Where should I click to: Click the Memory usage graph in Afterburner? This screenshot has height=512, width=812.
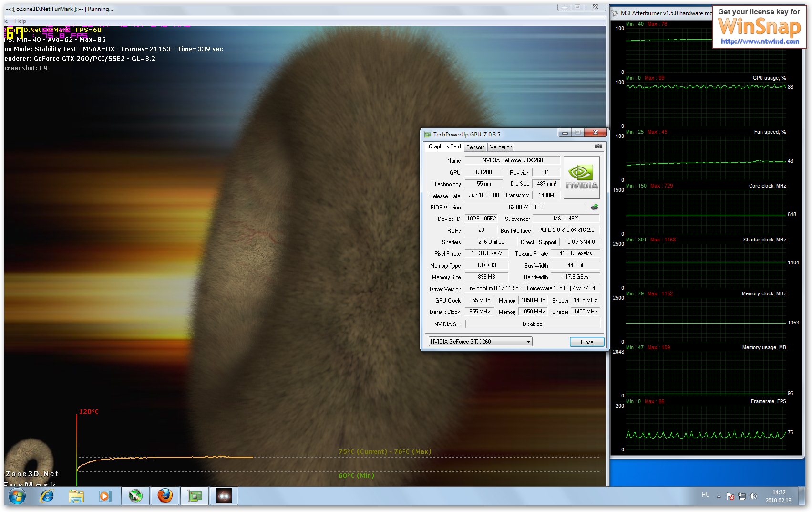click(706, 373)
